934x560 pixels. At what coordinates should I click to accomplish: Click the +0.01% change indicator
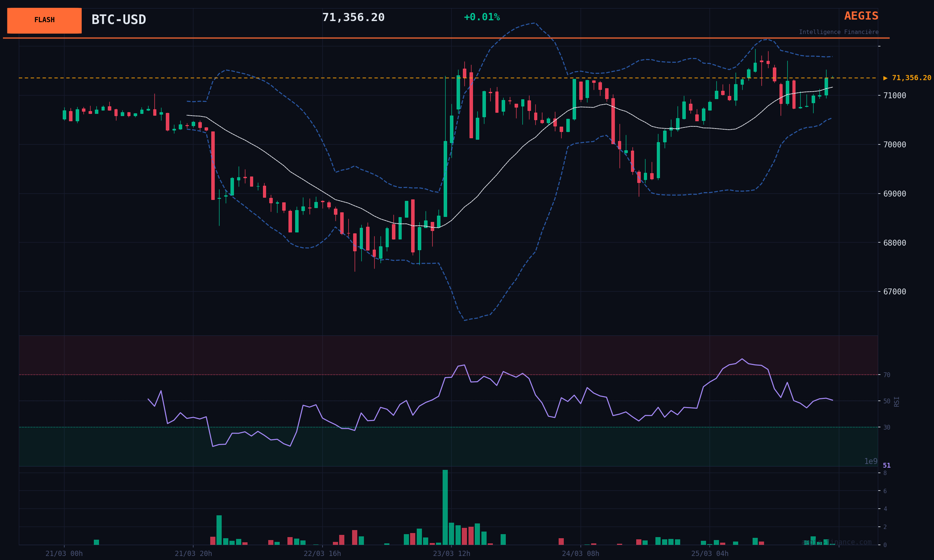tap(481, 17)
